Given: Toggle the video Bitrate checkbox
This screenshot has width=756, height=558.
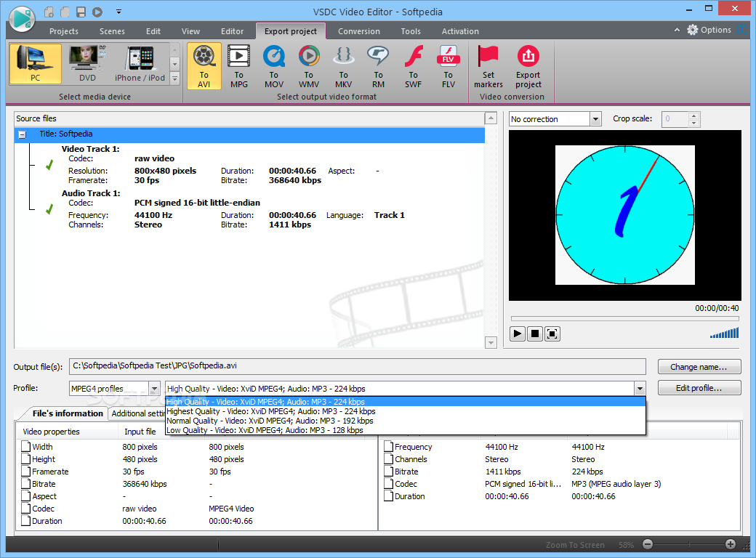Looking at the screenshot, I should tap(26, 484).
